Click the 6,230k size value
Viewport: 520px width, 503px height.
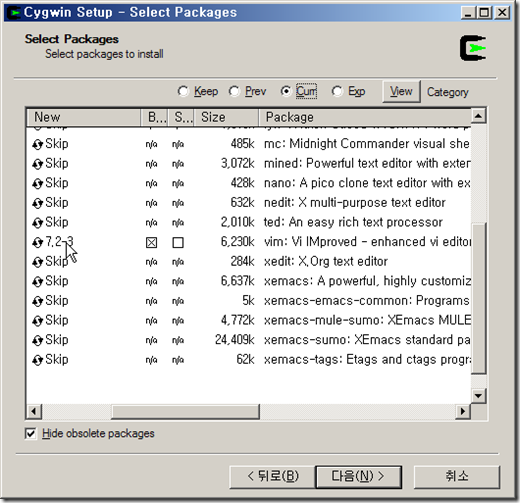coord(238,242)
